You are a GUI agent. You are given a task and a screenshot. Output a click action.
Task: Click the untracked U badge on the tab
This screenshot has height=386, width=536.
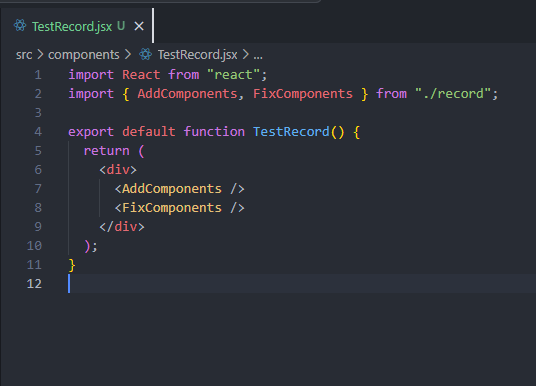121,26
